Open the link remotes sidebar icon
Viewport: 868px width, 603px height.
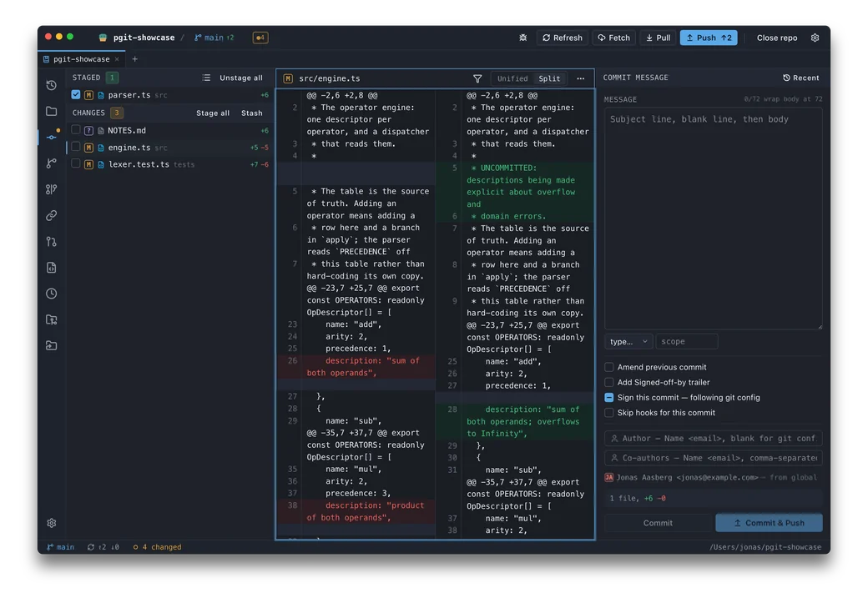point(52,215)
